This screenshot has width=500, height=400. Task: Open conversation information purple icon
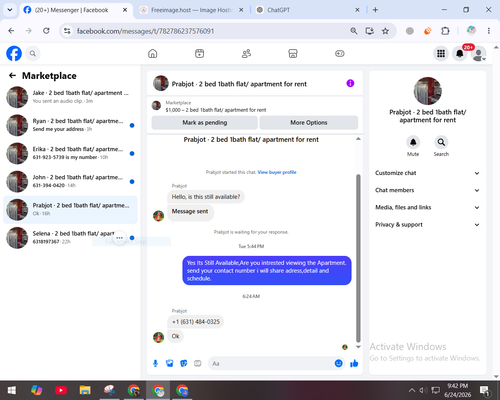click(350, 83)
